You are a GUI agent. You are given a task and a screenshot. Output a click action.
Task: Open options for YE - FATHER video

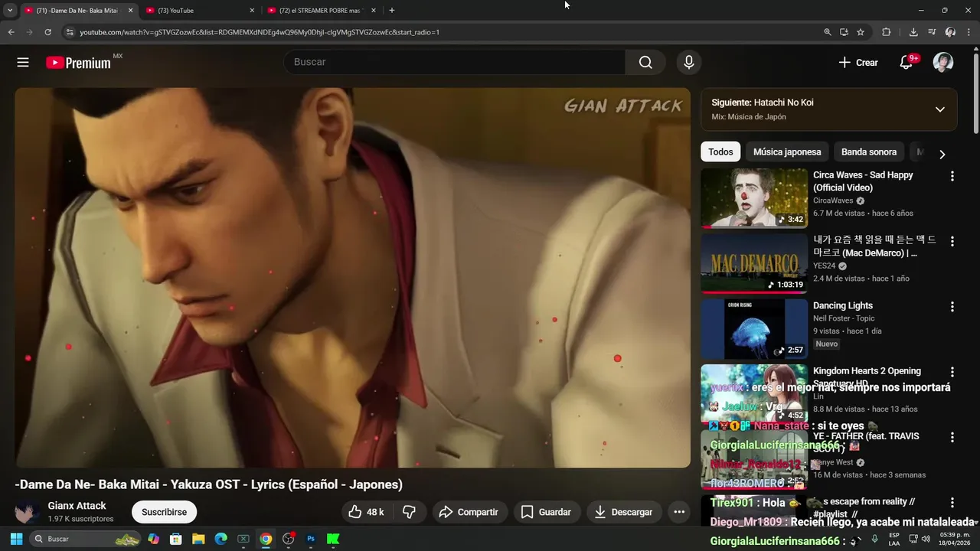[x=952, y=438]
